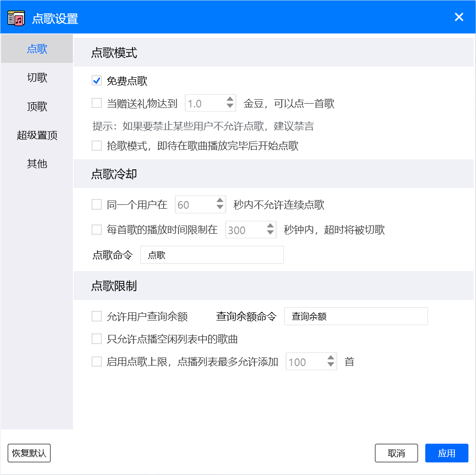This screenshot has width=476, height=475.
Task: Select the 其他 tab in the sidebar
Action: tap(37, 164)
